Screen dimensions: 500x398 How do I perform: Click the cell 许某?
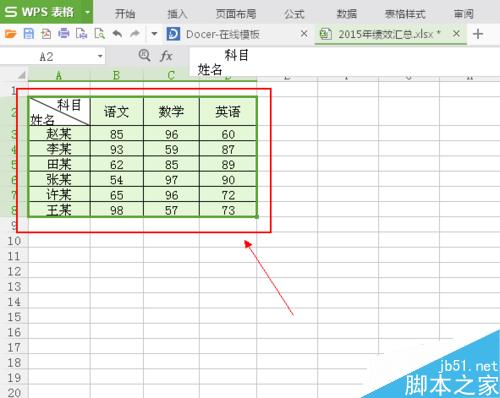[59, 194]
